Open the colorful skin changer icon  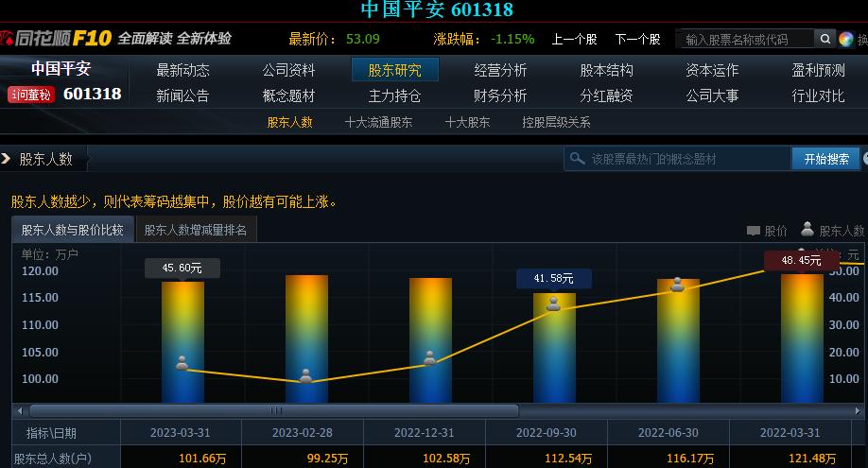[x=845, y=39]
